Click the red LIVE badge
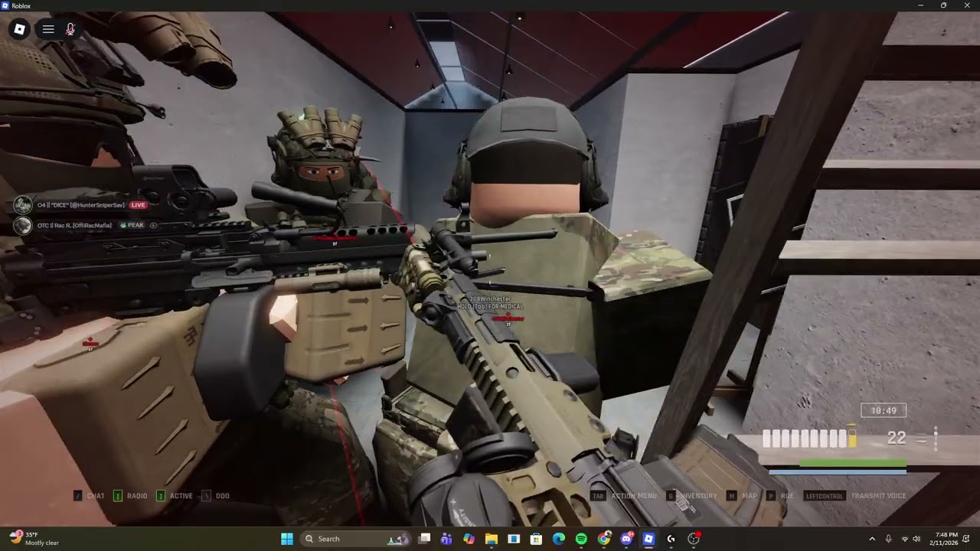The image size is (980, 551). (138, 205)
